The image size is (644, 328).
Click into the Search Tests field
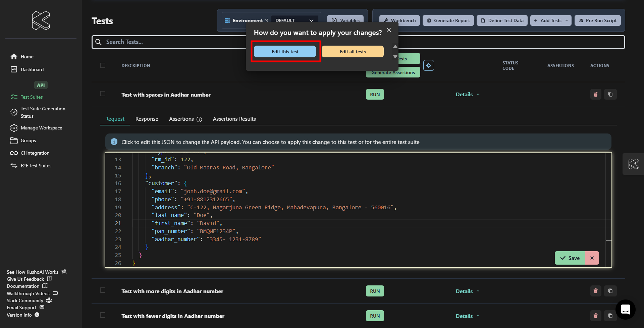[x=168, y=42]
